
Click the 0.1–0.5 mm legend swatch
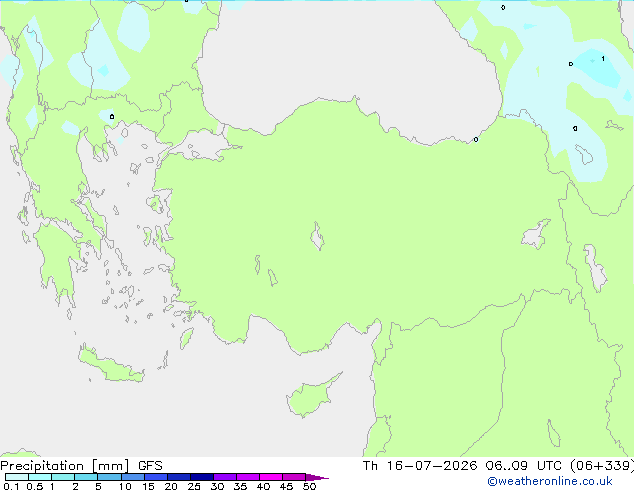[17, 477]
